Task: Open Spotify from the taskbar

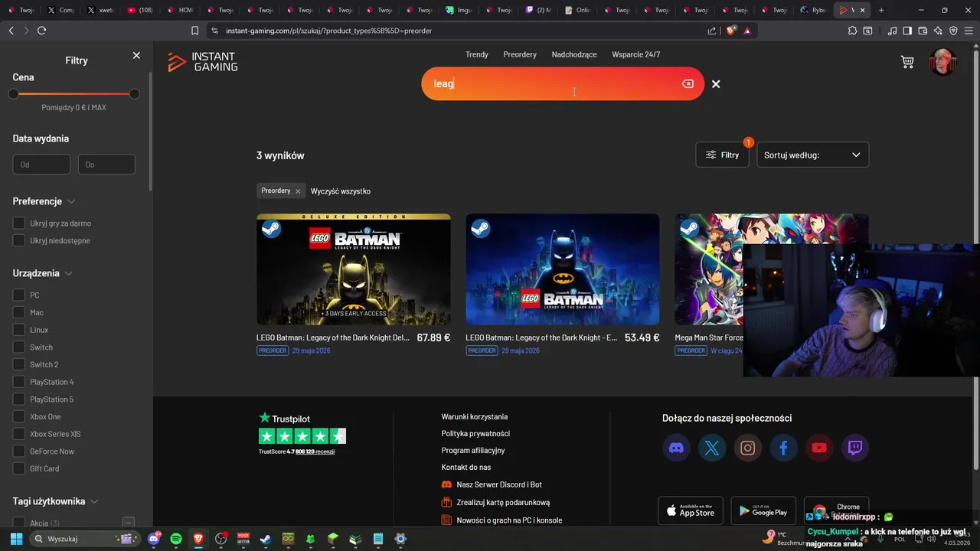Action: pyautogui.click(x=175, y=539)
